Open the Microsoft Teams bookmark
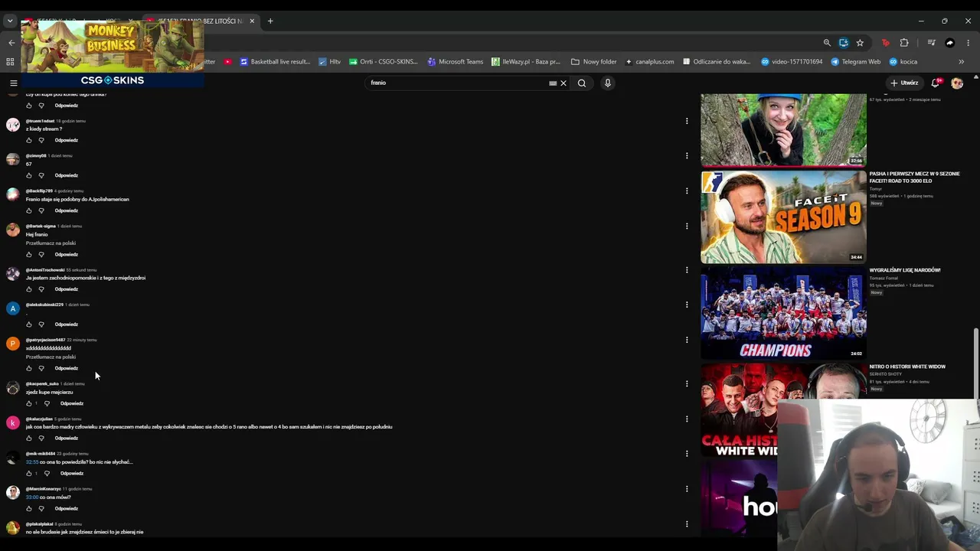This screenshot has width=980, height=551. (456, 62)
